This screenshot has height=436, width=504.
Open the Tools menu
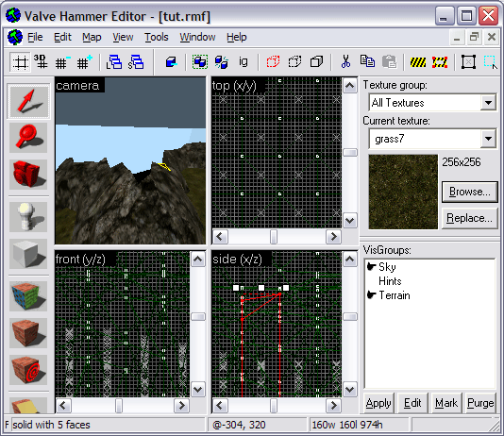pyautogui.click(x=157, y=37)
